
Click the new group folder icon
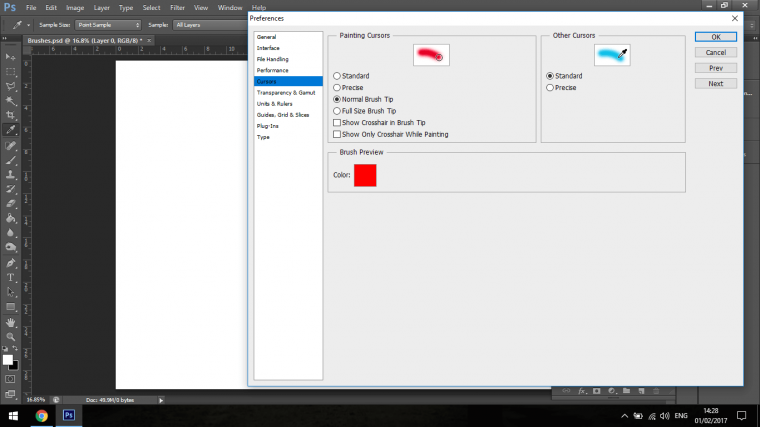(x=627, y=391)
